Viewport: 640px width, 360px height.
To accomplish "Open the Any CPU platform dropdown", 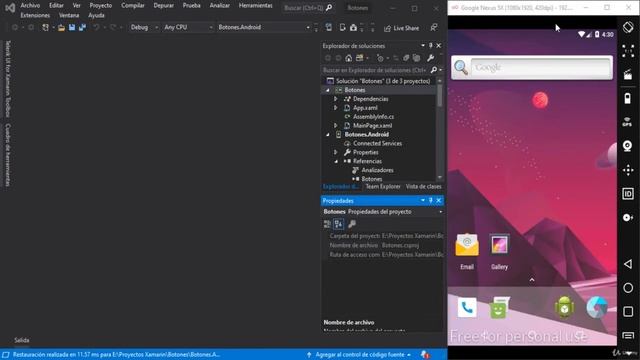I will click(188, 27).
